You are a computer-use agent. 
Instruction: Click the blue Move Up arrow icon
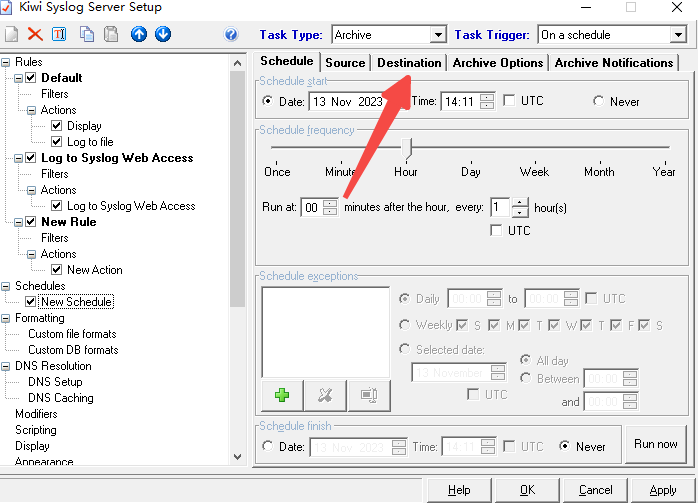[139, 34]
